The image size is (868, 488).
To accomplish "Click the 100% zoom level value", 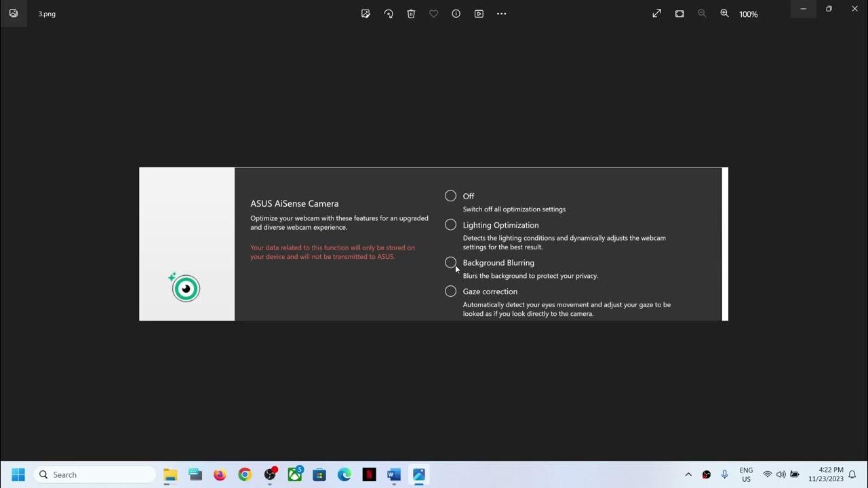I will [749, 14].
